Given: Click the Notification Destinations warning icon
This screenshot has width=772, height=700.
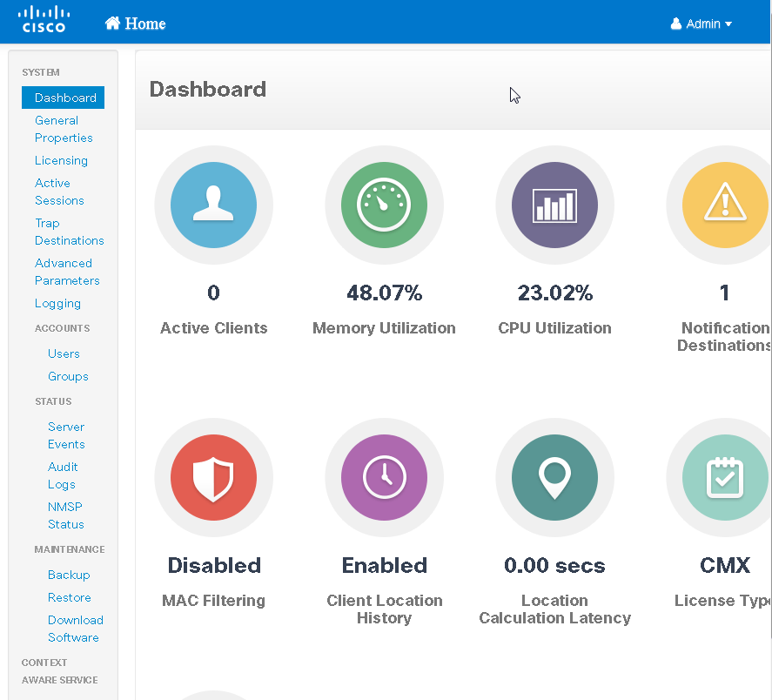Looking at the screenshot, I should [x=724, y=205].
